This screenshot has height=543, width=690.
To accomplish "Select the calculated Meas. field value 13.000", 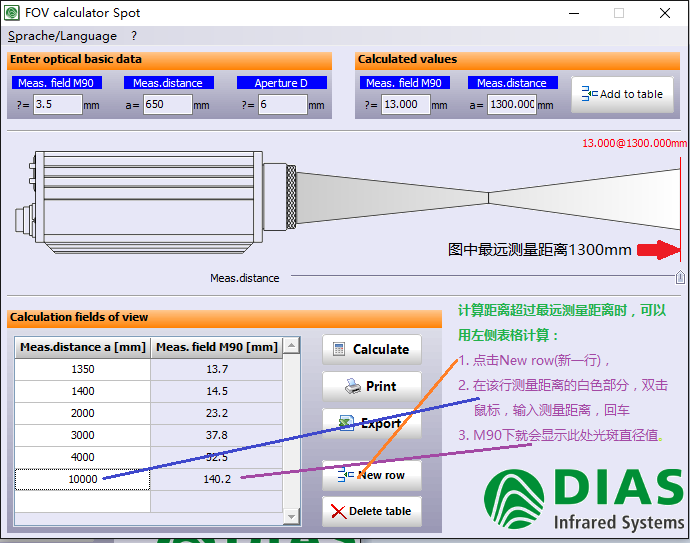I will coord(405,104).
